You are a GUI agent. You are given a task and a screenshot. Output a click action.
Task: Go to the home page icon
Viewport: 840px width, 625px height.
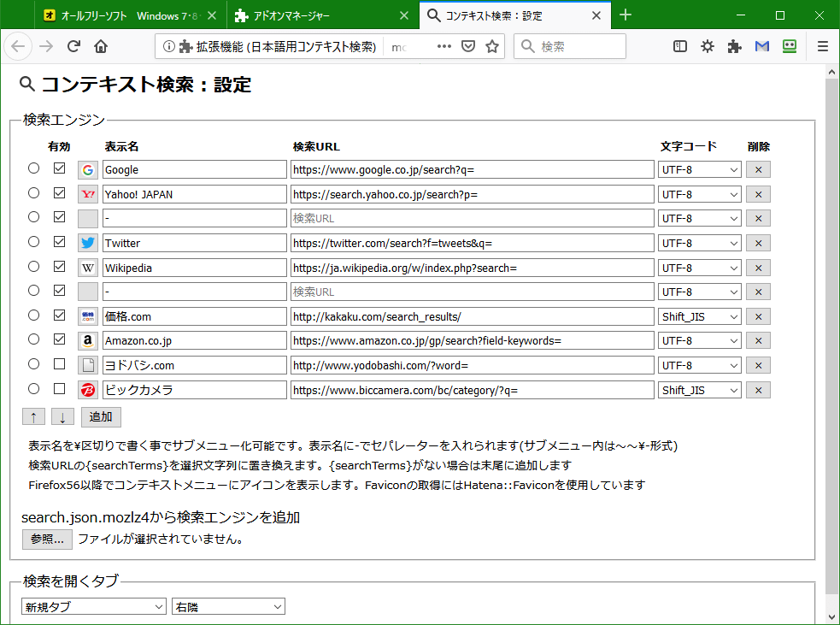pyautogui.click(x=101, y=47)
